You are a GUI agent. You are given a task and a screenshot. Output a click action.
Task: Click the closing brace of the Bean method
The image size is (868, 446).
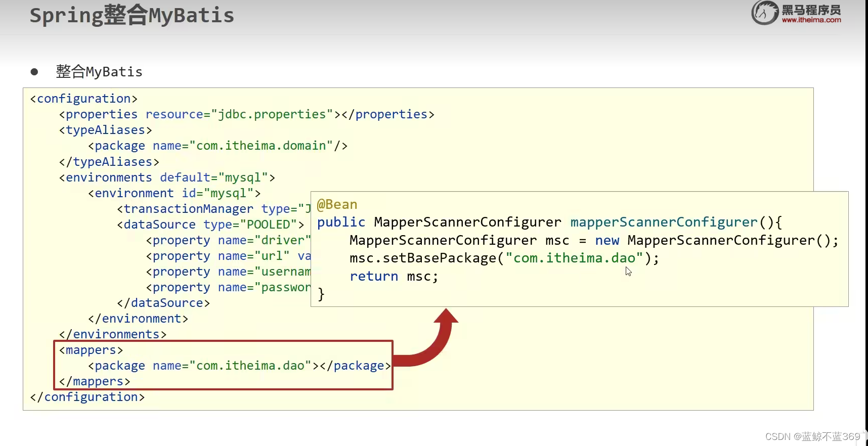click(321, 294)
